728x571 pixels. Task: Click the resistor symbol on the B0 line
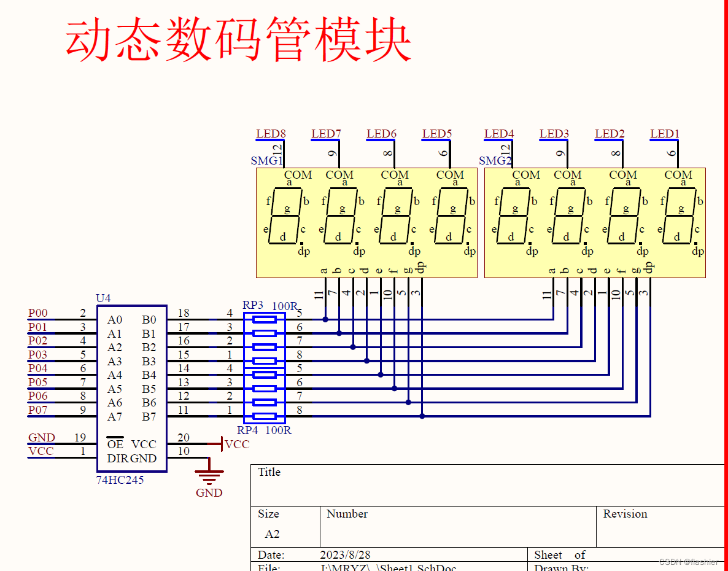[265, 319]
